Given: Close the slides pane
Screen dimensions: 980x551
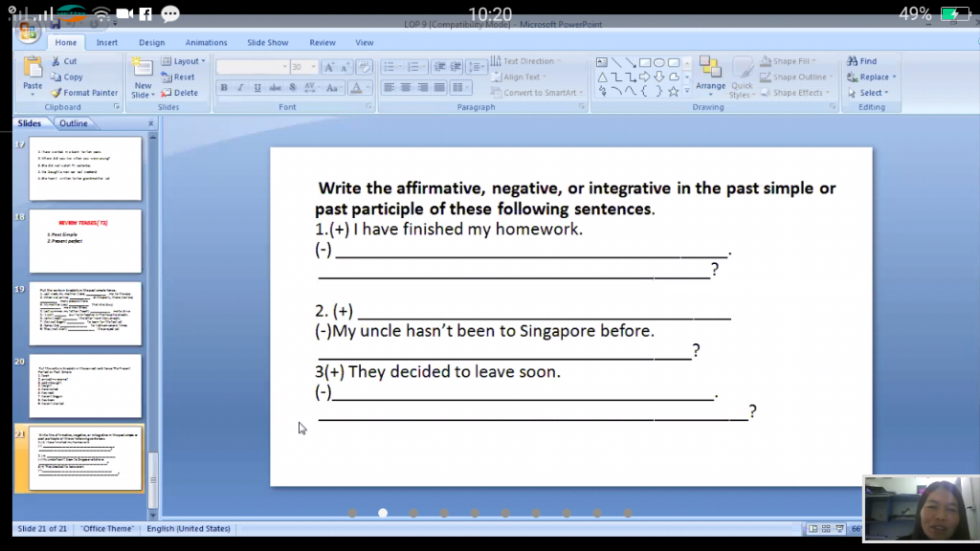Looking at the screenshot, I should (x=150, y=123).
